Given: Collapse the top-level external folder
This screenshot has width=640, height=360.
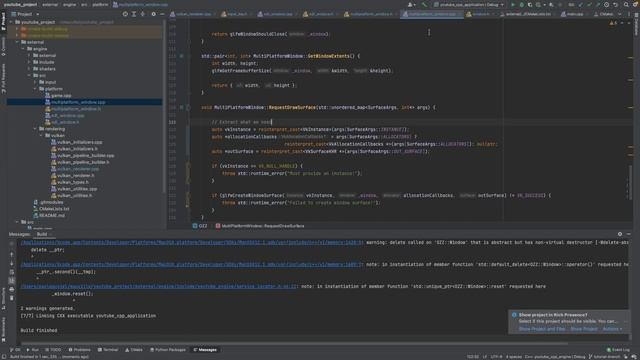Looking at the screenshot, I should [17, 42].
